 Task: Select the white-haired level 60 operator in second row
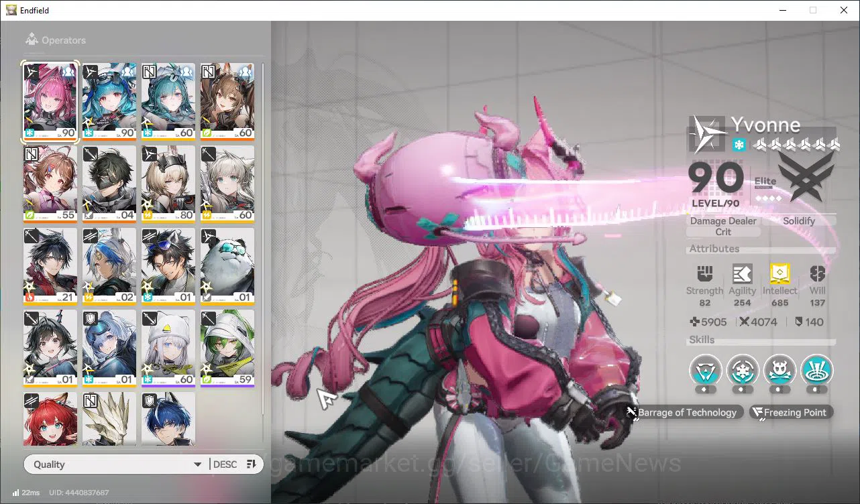[x=227, y=184]
